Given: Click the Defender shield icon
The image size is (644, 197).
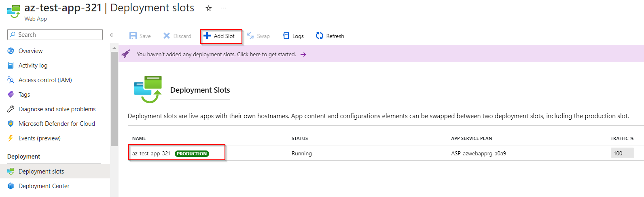Looking at the screenshot, I should click(11, 124).
